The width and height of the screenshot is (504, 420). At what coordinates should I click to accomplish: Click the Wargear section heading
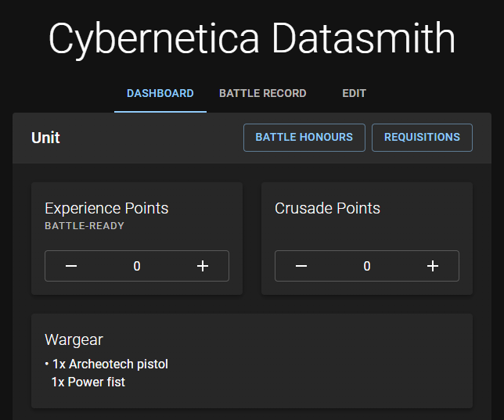(x=74, y=339)
